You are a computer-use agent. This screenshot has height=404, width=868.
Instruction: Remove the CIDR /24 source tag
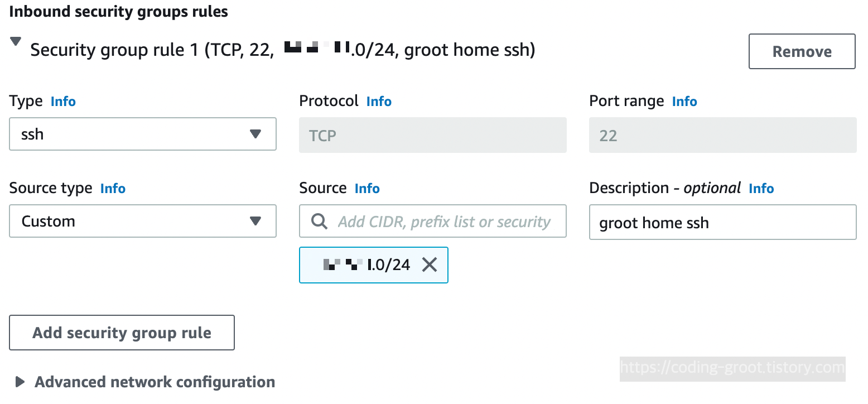(430, 264)
